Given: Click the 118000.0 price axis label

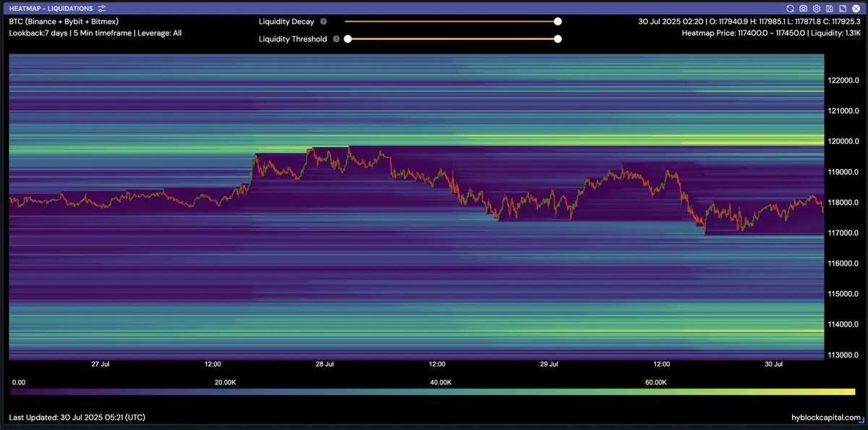Looking at the screenshot, I should (x=843, y=203).
